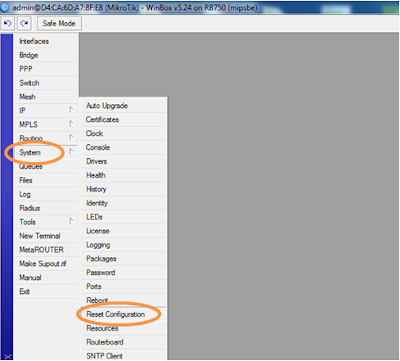
Task: Expand the Tools submenu arrow
Action: click(71, 221)
